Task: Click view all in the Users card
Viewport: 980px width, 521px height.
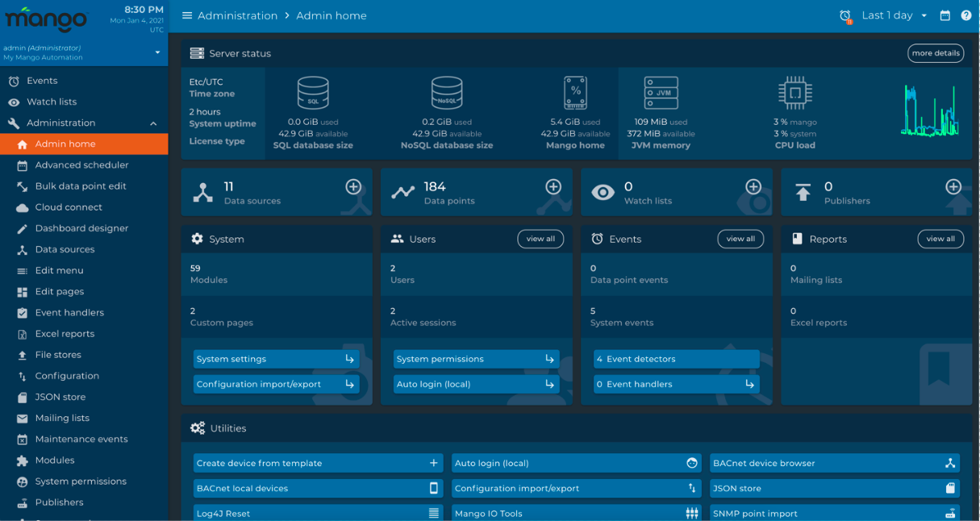Action: pyautogui.click(x=540, y=239)
